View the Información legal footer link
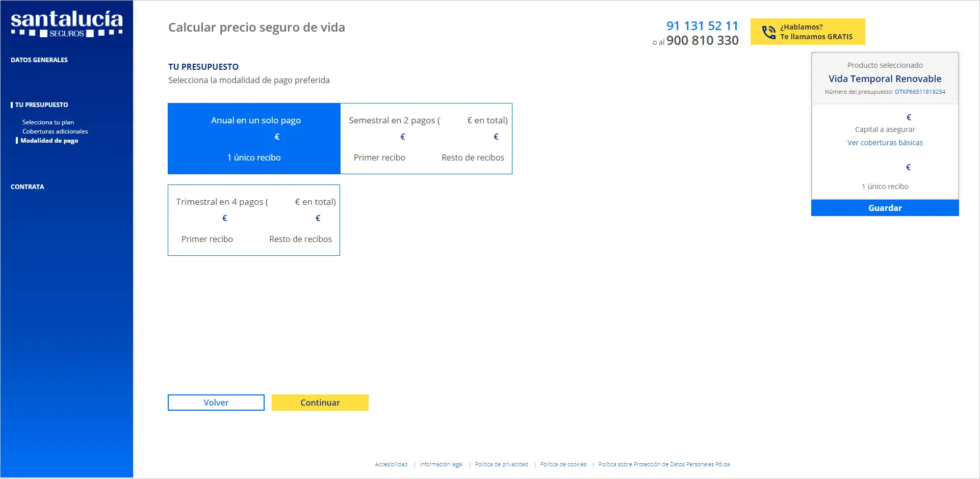This screenshot has height=479, width=980. [x=441, y=464]
